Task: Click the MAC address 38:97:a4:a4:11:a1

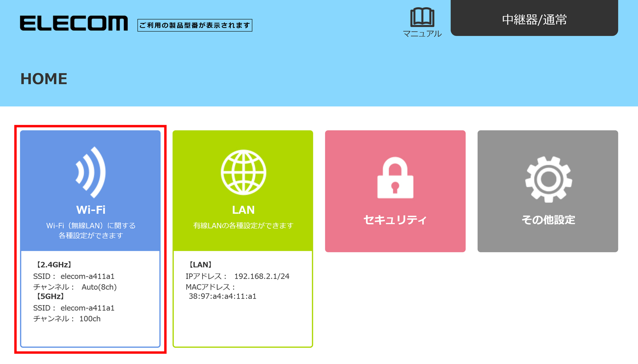Action: coord(223,296)
